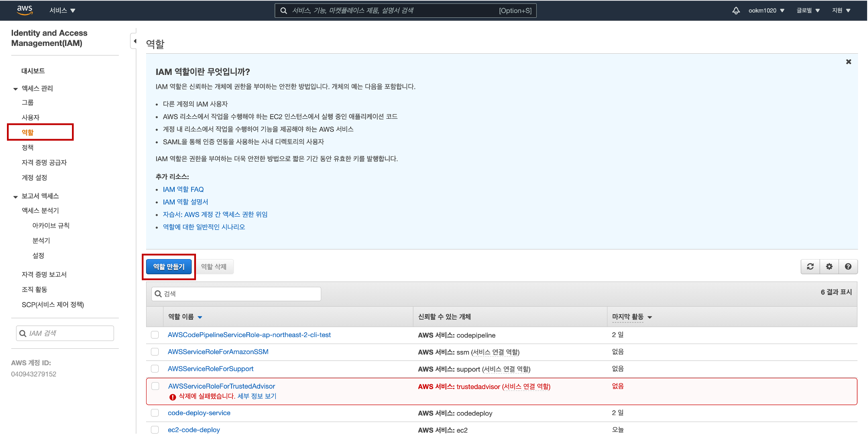Select the code-deploy-service checkbox
868x435 pixels.
pyautogui.click(x=155, y=413)
